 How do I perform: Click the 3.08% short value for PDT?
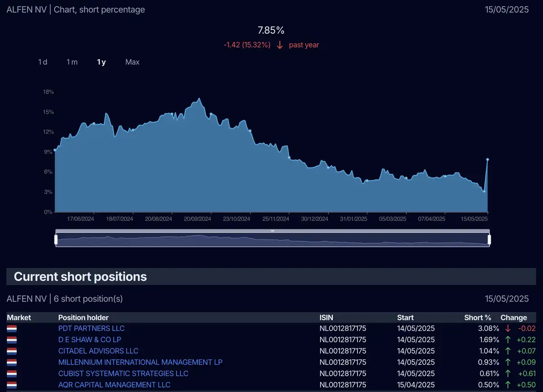pyautogui.click(x=488, y=328)
